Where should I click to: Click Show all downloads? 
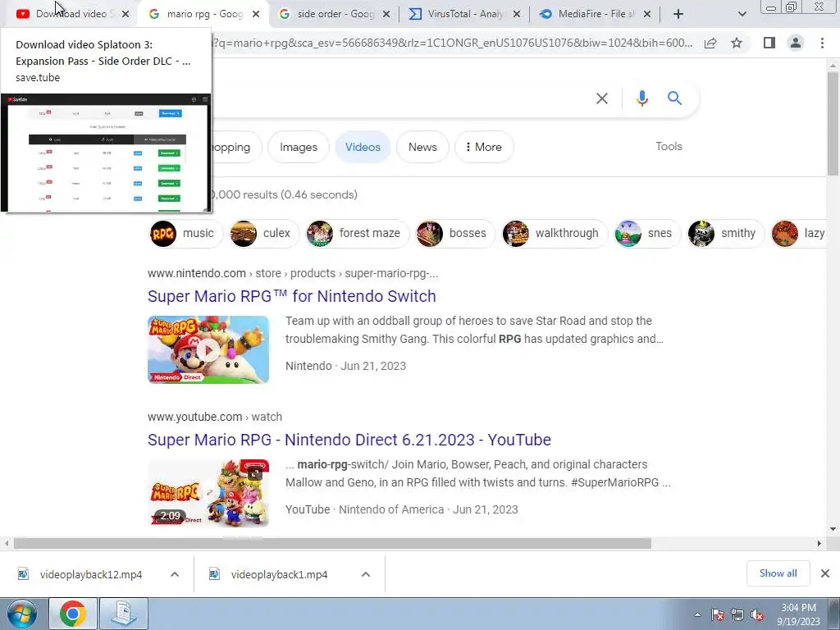pos(778,573)
